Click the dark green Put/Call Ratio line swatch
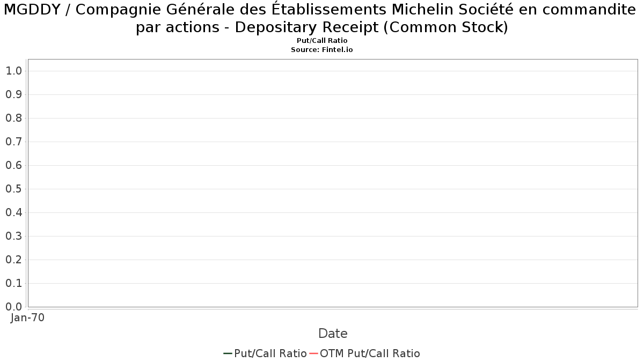 pos(228,353)
